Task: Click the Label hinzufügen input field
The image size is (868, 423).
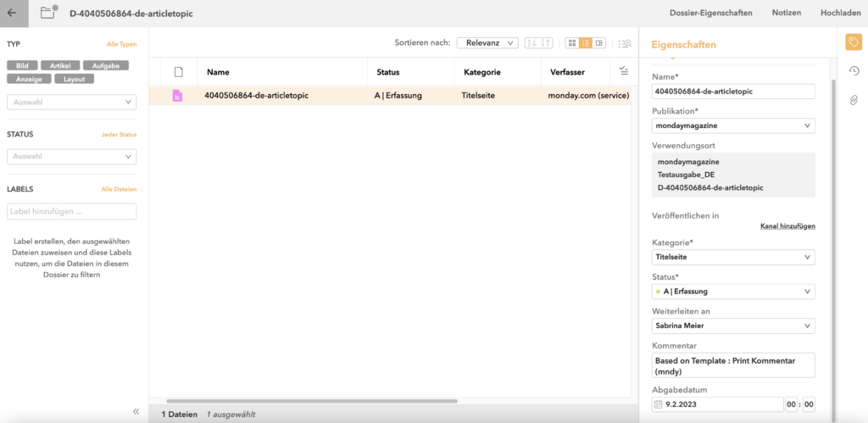Action: click(x=71, y=212)
